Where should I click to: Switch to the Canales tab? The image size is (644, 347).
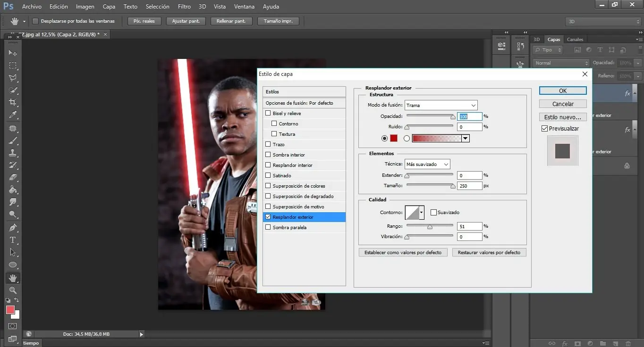(x=575, y=40)
